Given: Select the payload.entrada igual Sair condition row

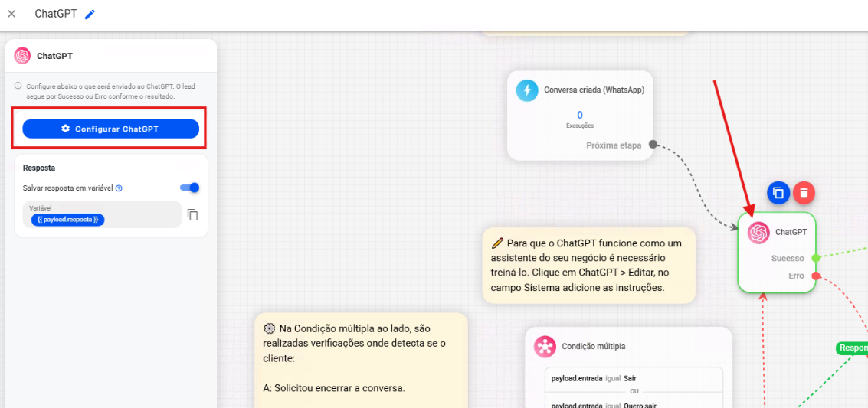Looking at the screenshot, I should (x=634, y=379).
